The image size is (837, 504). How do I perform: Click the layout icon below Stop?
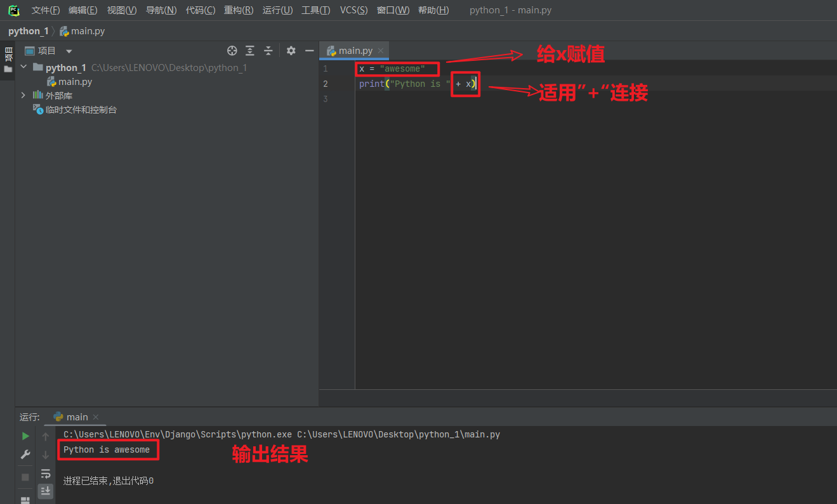(25, 500)
